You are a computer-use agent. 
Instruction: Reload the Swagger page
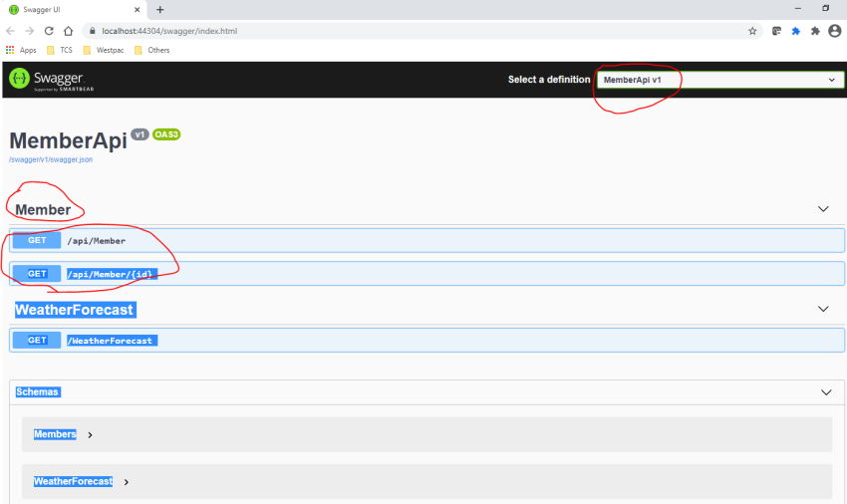pyautogui.click(x=49, y=31)
